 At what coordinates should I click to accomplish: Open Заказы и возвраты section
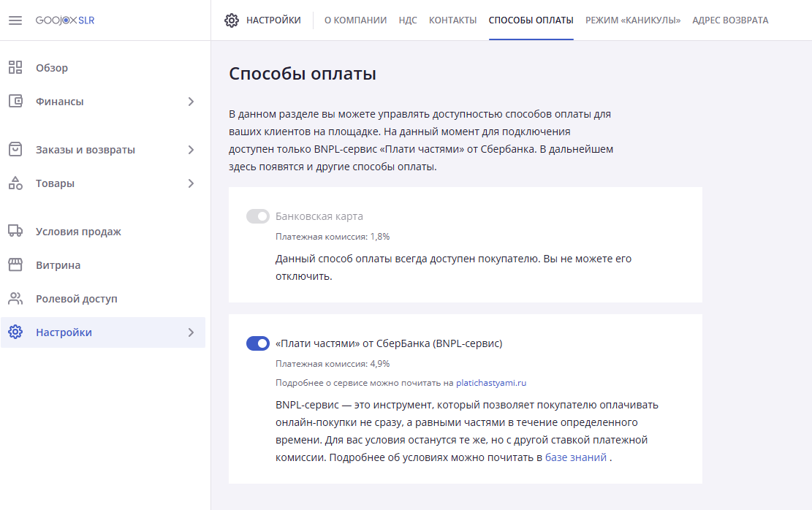(x=86, y=150)
